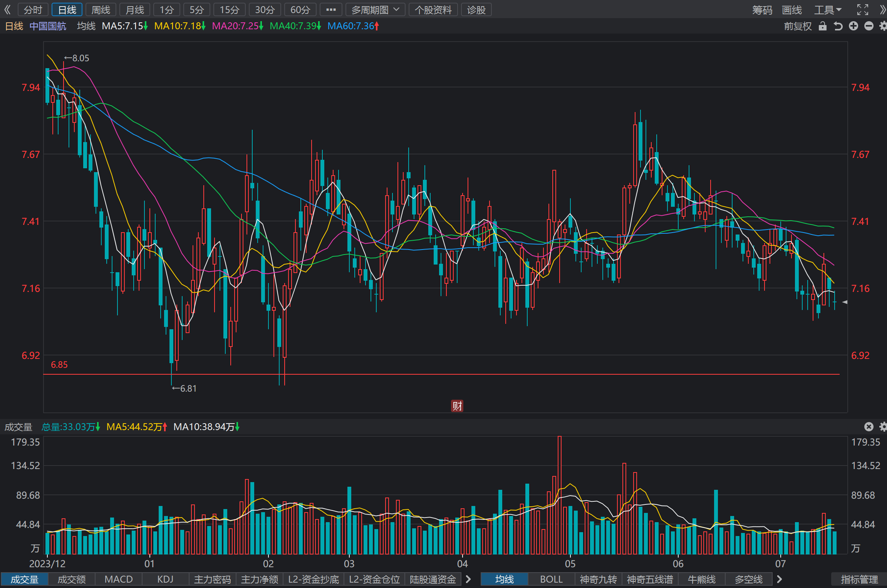This screenshot has width=887, height=588.
Task: Select 陆股通资金 indicator tab
Action: tap(433, 579)
